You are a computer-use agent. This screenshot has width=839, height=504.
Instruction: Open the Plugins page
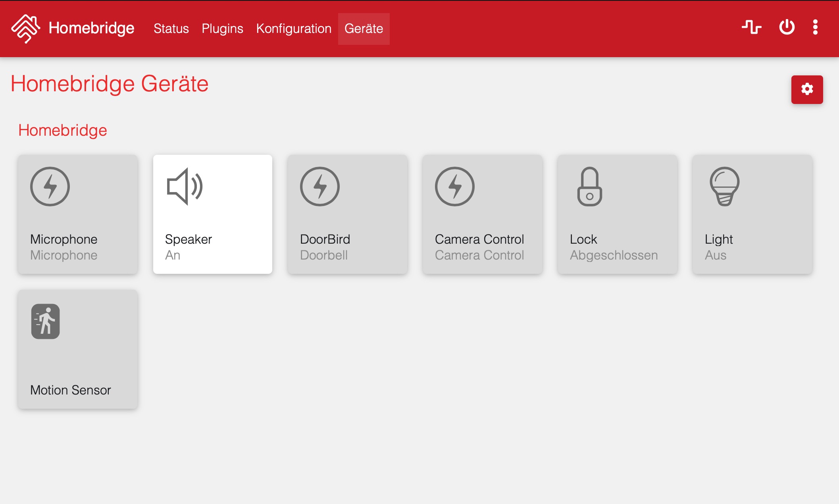pyautogui.click(x=222, y=29)
